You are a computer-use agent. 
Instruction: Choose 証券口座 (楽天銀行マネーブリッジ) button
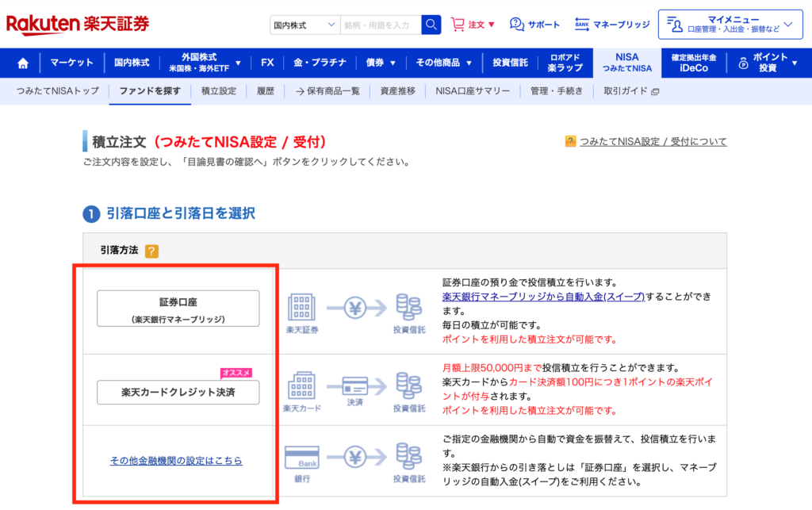pos(178,309)
